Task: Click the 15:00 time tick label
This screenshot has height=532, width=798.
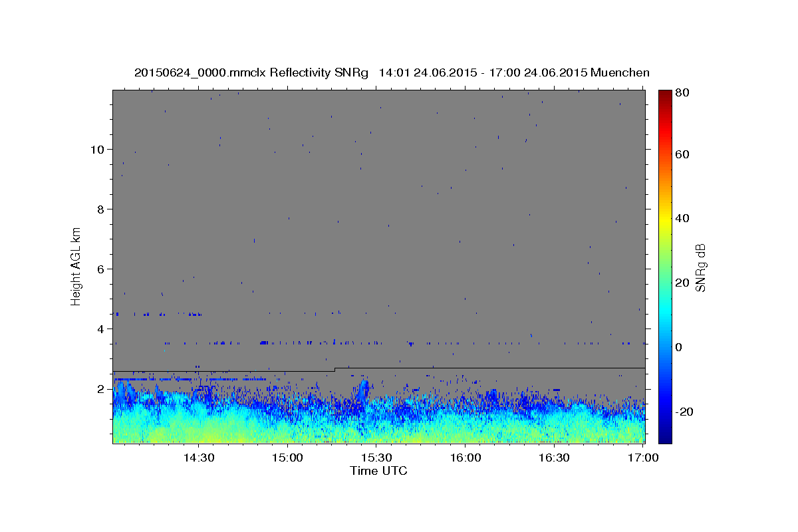Action: point(287,458)
